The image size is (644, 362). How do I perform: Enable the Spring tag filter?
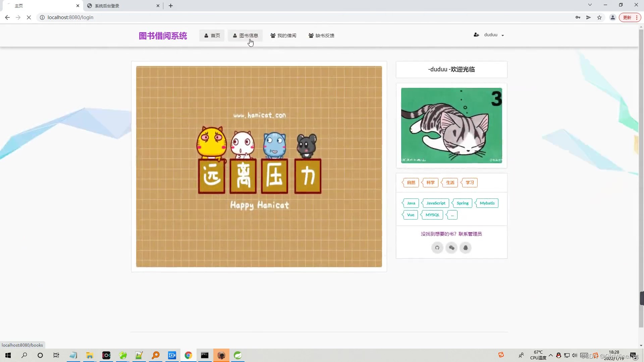point(462,203)
